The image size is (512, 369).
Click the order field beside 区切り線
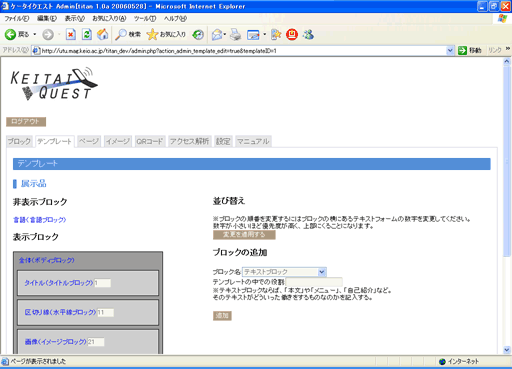[105, 313]
